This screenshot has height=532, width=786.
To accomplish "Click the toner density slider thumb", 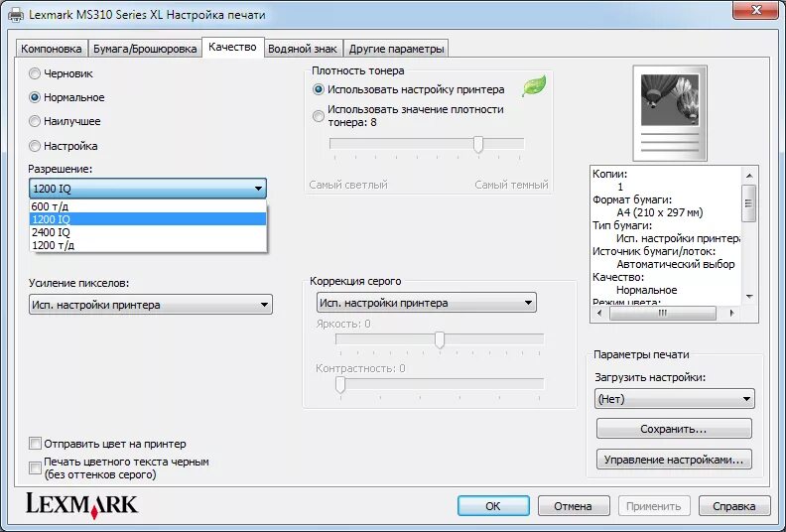I will (478, 144).
